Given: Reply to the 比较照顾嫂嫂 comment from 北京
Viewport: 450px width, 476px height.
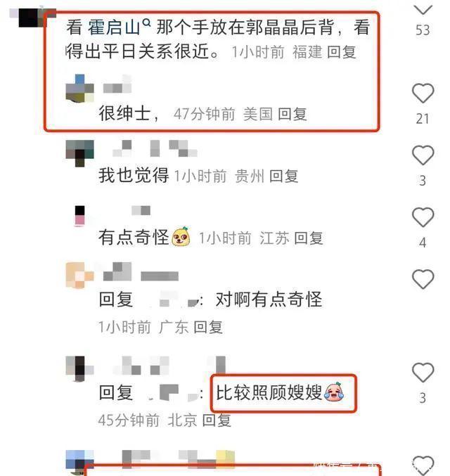Looking at the screenshot, I should click(x=217, y=420).
